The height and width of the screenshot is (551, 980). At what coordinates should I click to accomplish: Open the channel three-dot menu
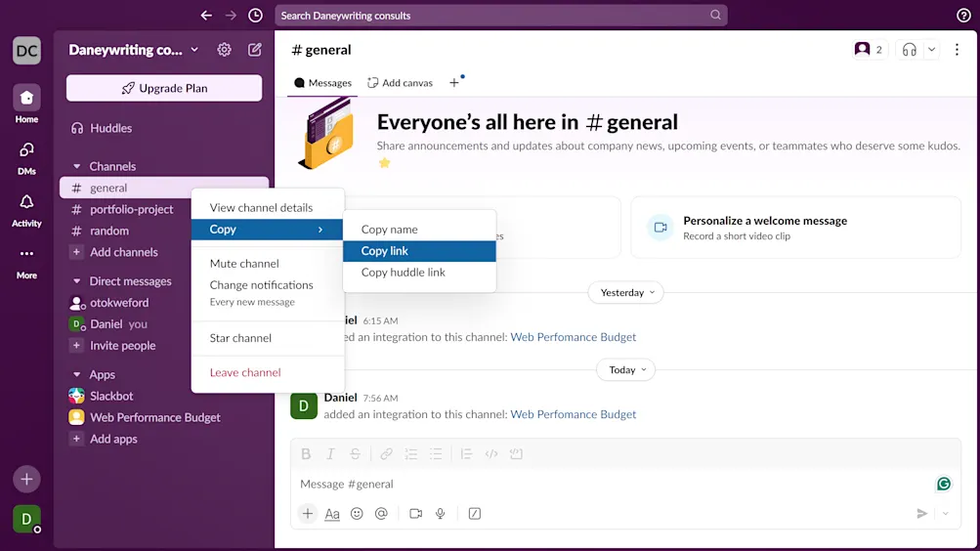coord(957,50)
